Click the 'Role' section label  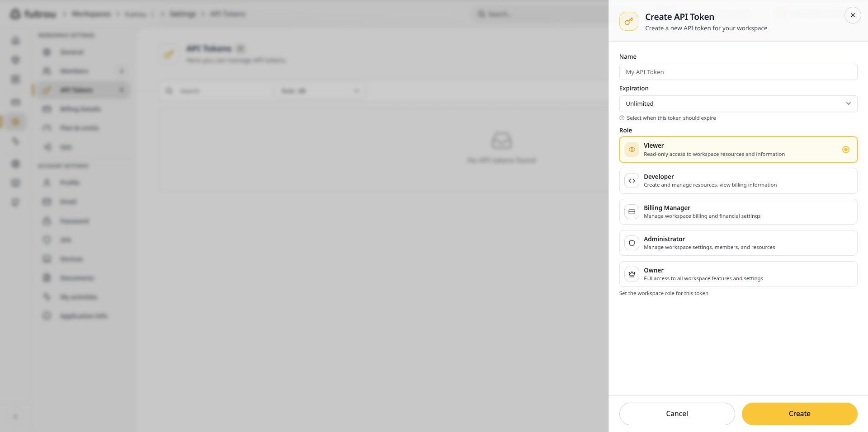[x=625, y=130]
